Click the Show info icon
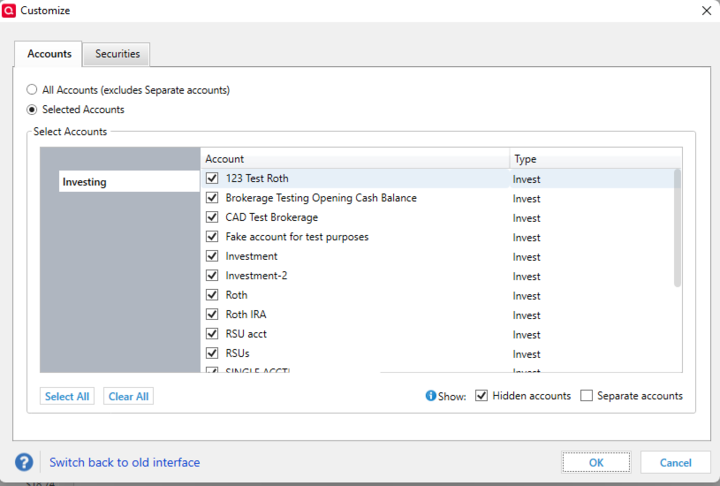 click(431, 396)
